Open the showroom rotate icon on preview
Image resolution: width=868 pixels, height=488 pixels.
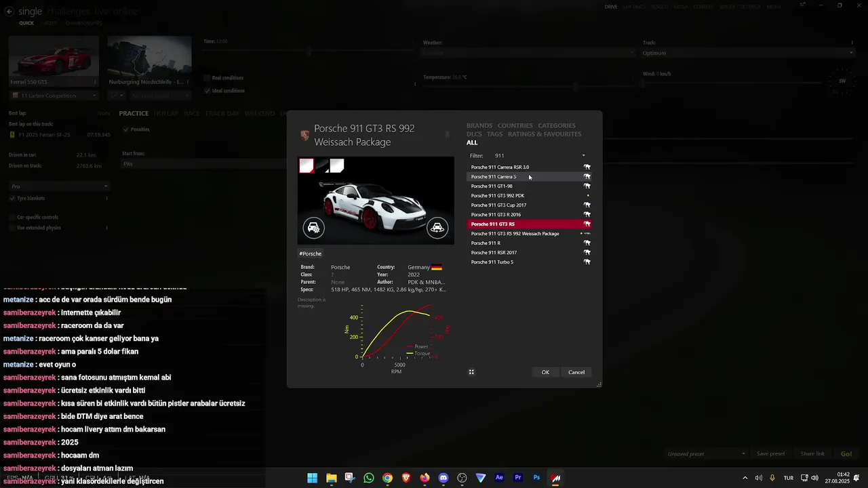coord(437,228)
